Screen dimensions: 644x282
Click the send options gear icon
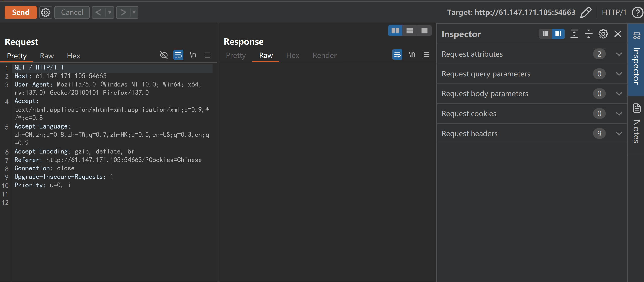tap(46, 12)
